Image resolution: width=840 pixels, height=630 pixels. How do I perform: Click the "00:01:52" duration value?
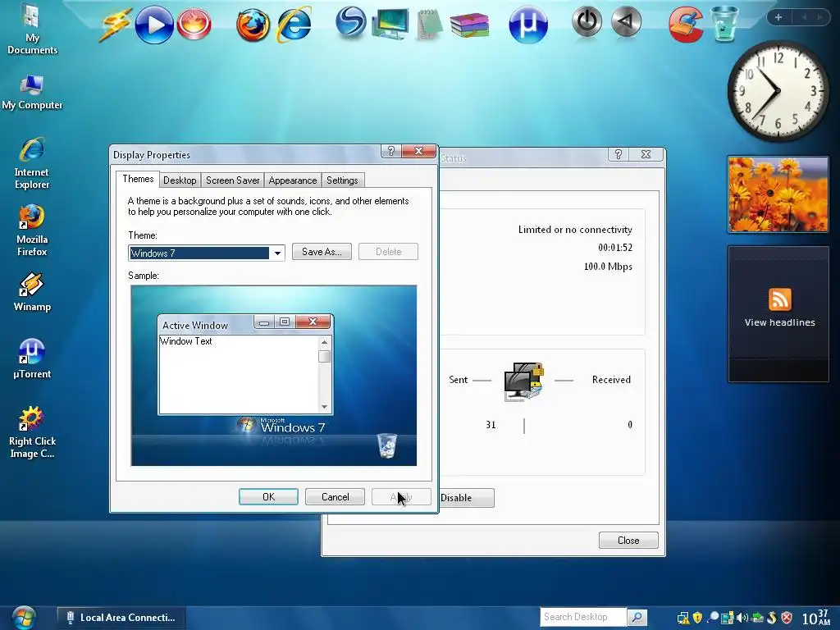(x=615, y=248)
